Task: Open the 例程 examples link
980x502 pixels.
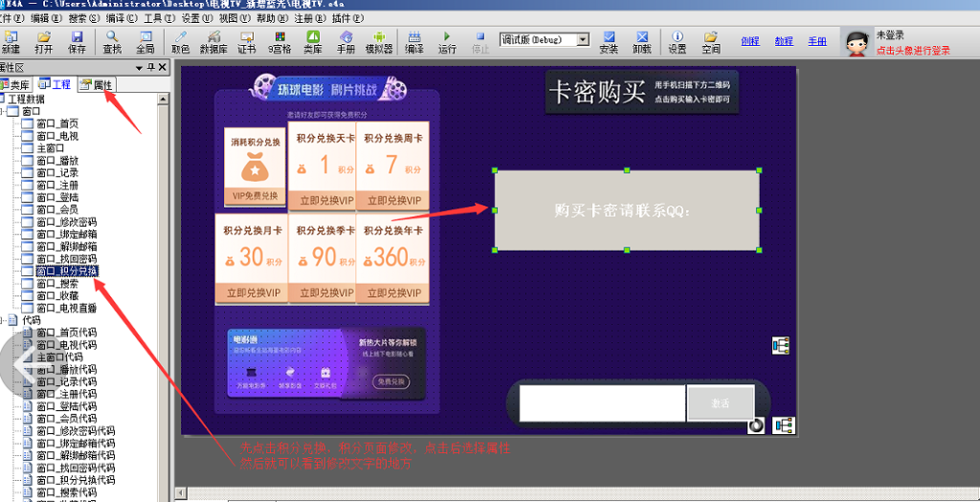Action: 750,41
